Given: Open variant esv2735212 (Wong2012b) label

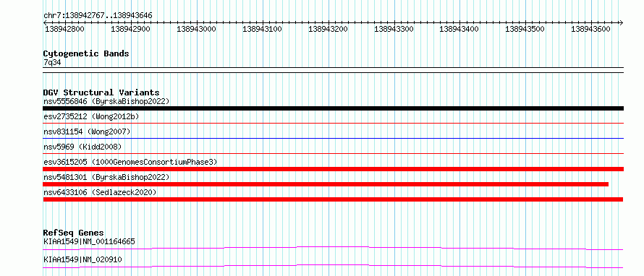Looking at the screenshot, I should [x=91, y=116].
